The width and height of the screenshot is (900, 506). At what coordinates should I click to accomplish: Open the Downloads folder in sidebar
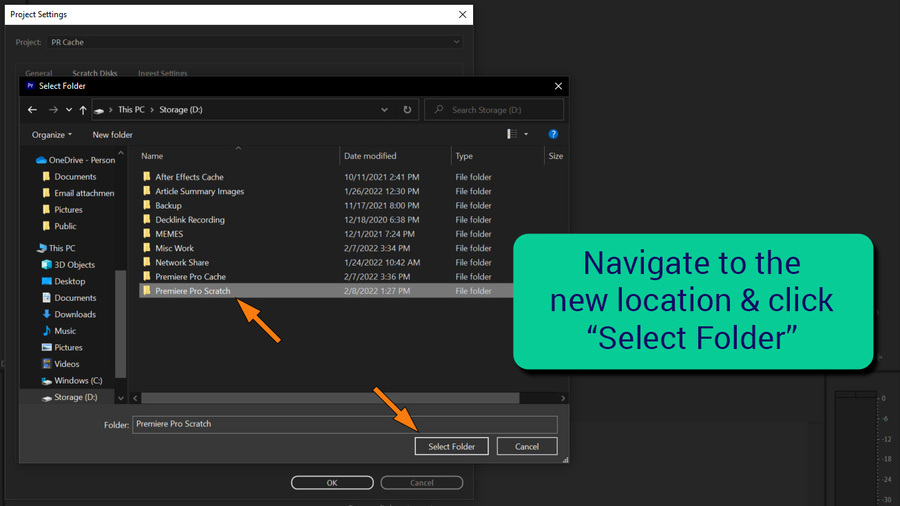coord(75,314)
